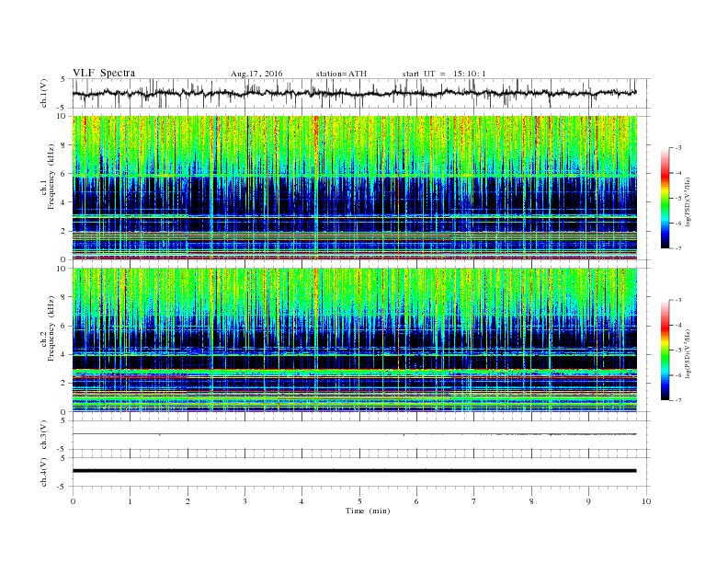The height and width of the screenshot is (563, 728).
Task: Click the time axis tick label "8"
Action: [x=531, y=501]
